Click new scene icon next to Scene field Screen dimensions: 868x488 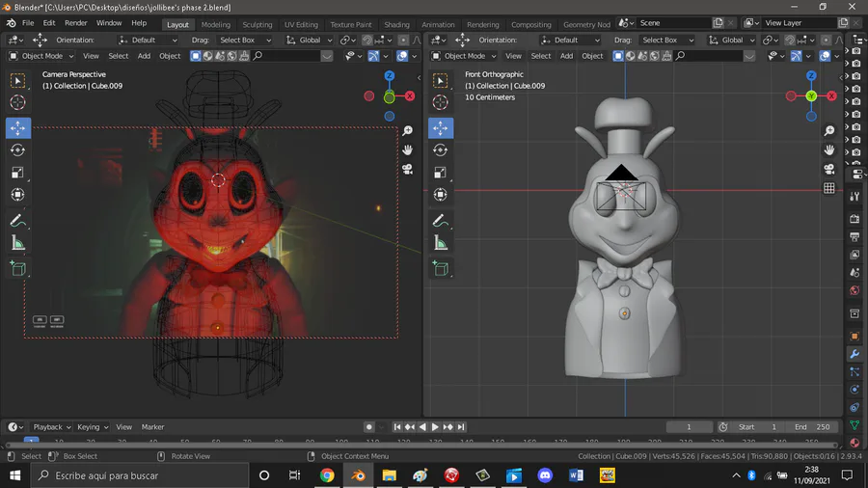tap(718, 23)
